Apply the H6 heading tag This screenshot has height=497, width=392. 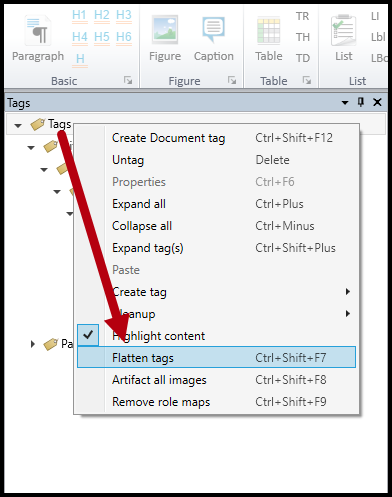point(124,37)
